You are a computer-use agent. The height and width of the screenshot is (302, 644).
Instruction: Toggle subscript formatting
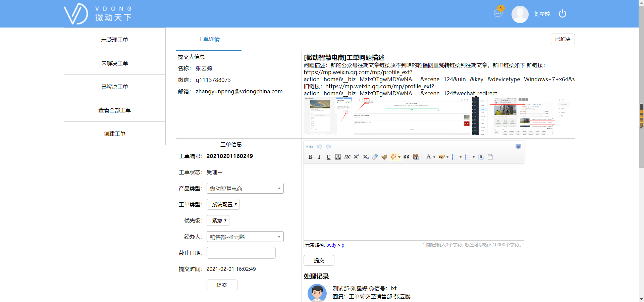[x=366, y=157]
